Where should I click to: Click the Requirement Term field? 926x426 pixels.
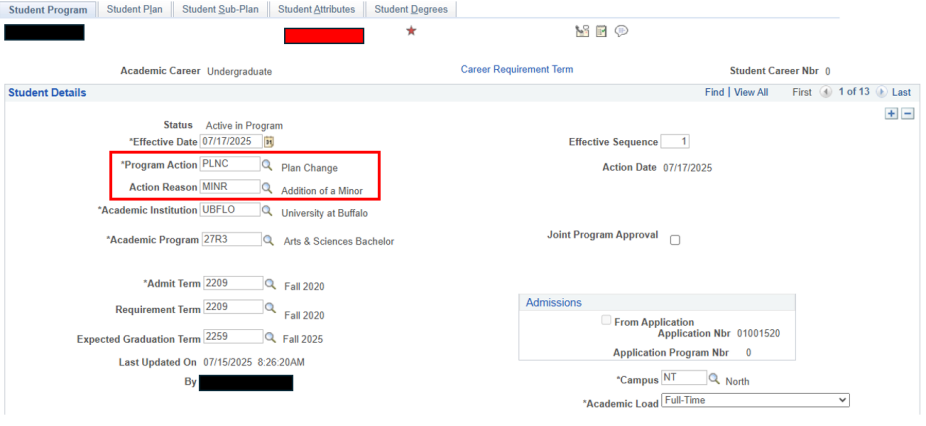coord(233,307)
